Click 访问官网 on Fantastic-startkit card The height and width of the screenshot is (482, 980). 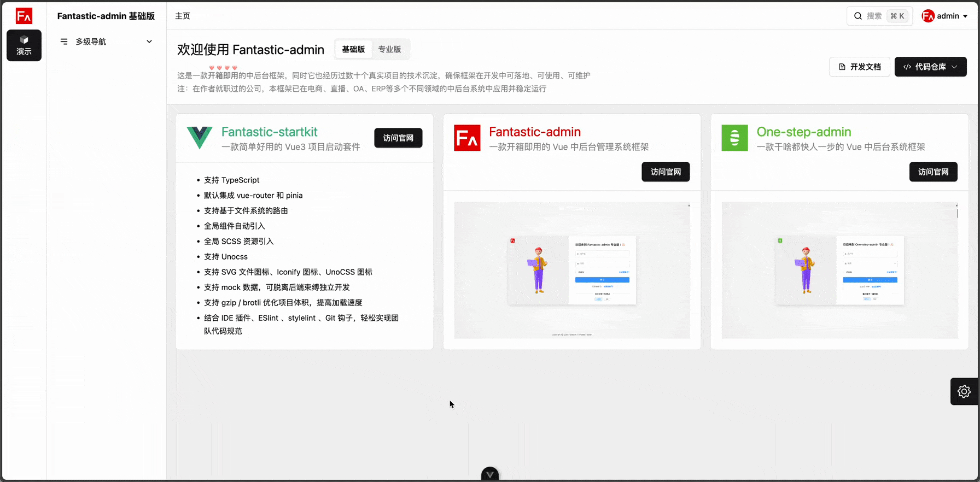pos(398,138)
